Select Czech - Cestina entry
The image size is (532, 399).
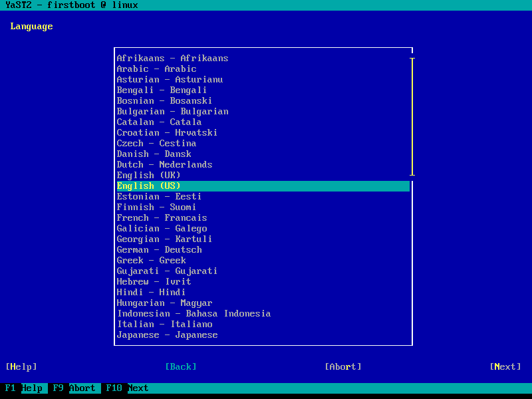[156, 144]
